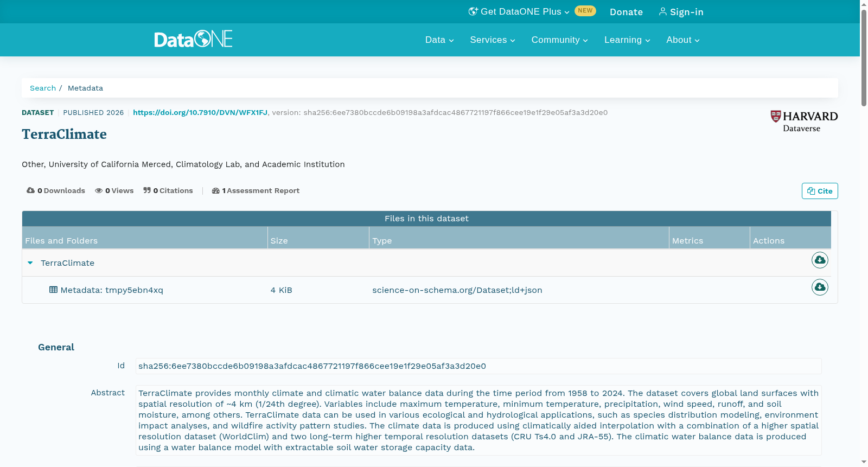The image size is (868, 467).
Task: Click the DataONE logo
Action: [x=193, y=39]
